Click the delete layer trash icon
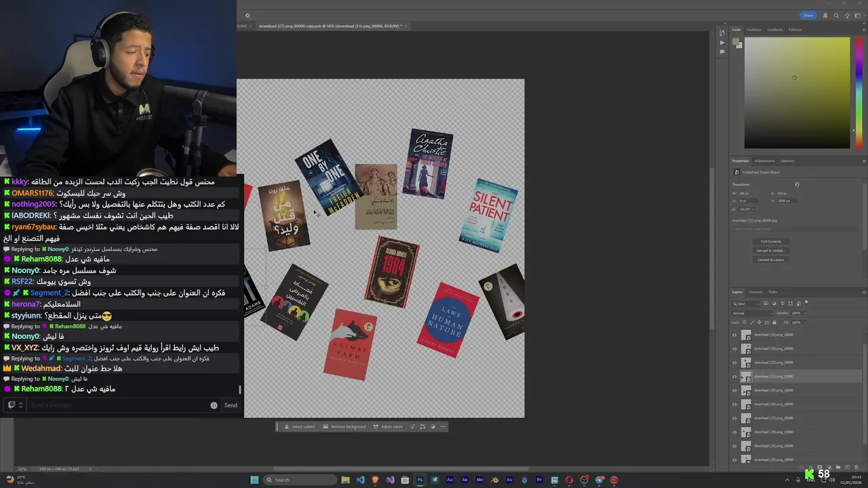The height and width of the screenshot is (488, 868). [x=856, y=467]
